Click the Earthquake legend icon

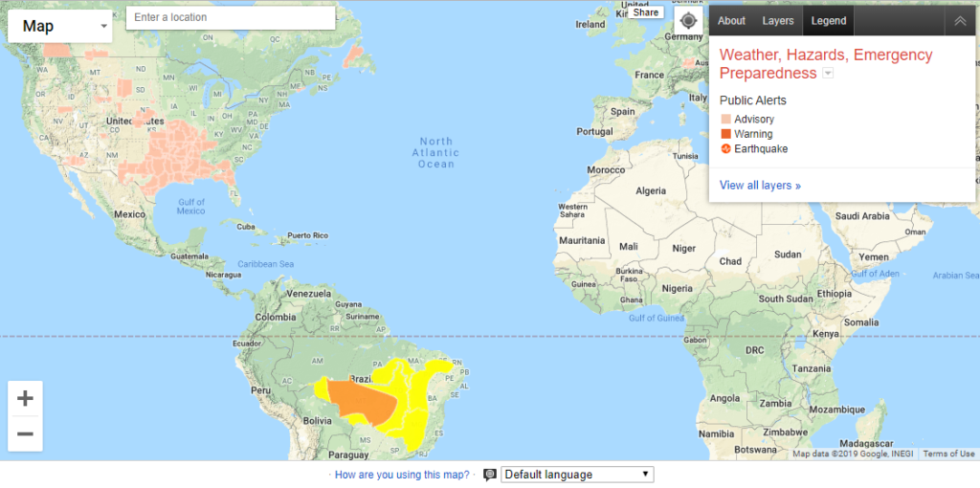point(725,149)
